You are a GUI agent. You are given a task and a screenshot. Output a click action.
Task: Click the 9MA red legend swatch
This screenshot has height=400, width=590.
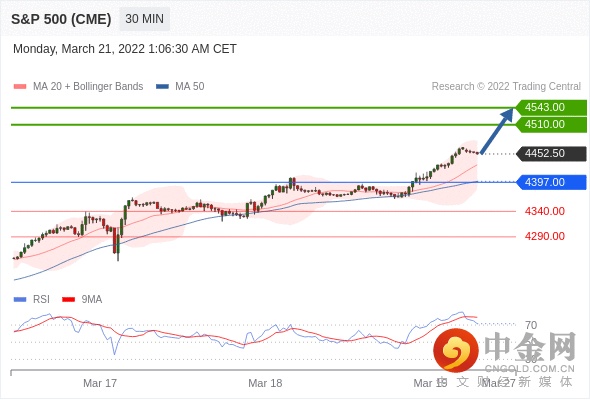click(x=68, y=300)
